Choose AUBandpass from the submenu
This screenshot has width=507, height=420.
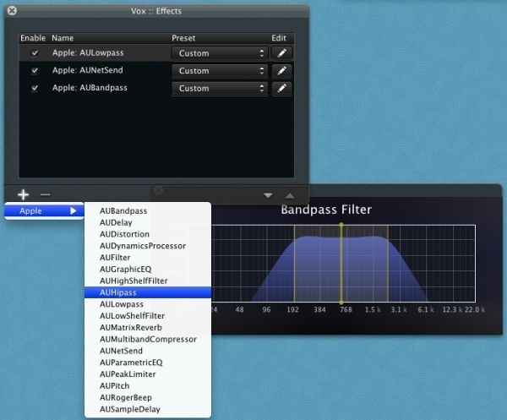[148, 210]
